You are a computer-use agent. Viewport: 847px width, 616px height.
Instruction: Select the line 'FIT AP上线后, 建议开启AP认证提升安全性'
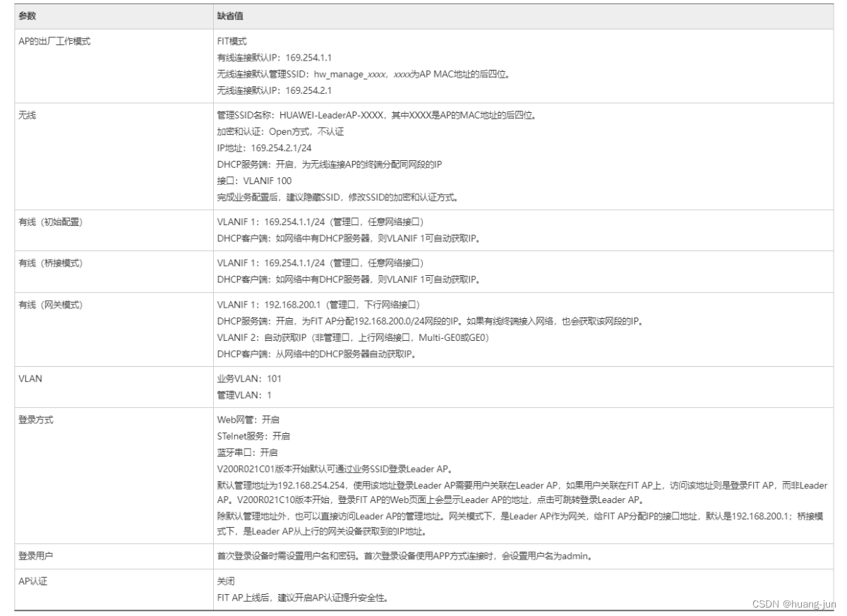point(303,598)
